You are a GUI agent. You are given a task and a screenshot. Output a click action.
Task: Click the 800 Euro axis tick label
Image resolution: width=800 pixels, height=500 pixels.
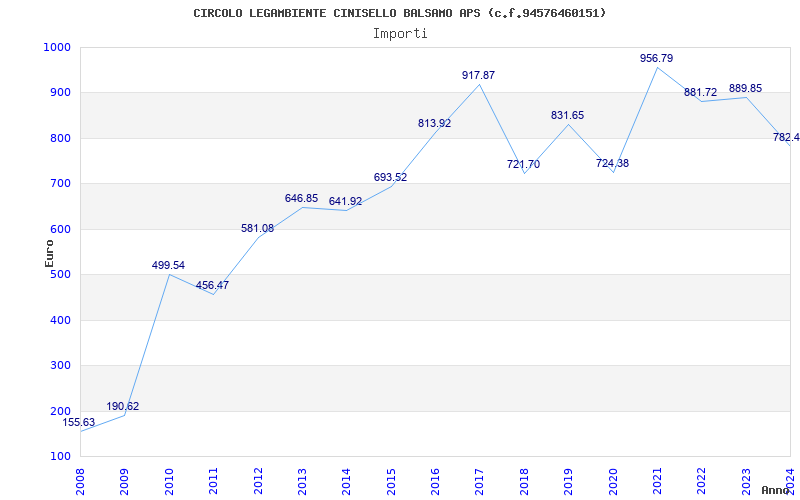60,138
